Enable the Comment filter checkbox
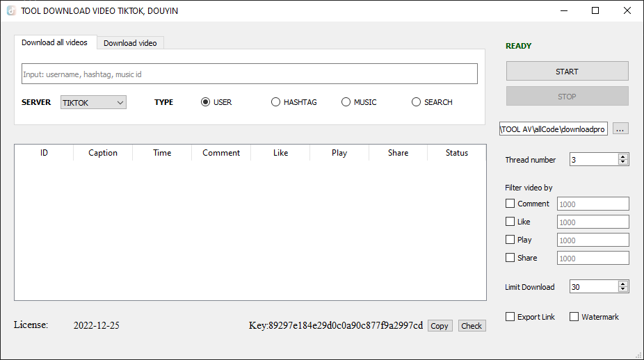Screen dimensions: 644x360 click(510, 204)
